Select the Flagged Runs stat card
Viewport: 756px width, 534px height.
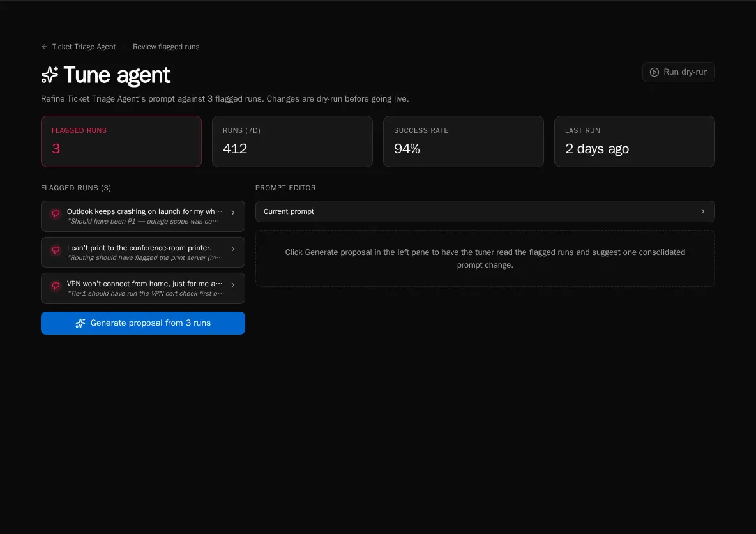click(x=121, y=141)
